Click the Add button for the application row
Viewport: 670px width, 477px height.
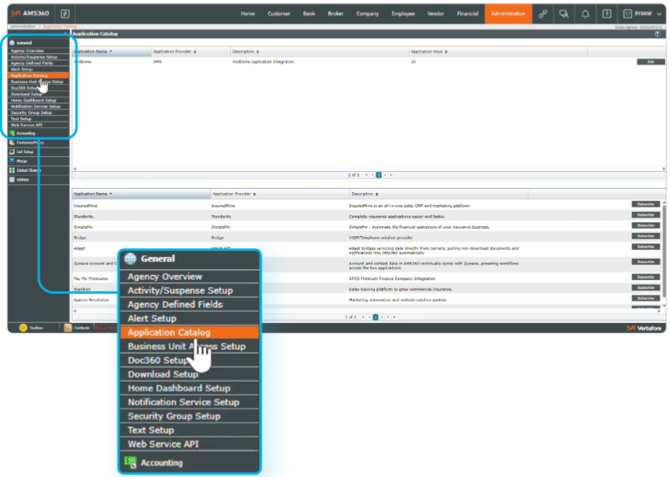650,62
